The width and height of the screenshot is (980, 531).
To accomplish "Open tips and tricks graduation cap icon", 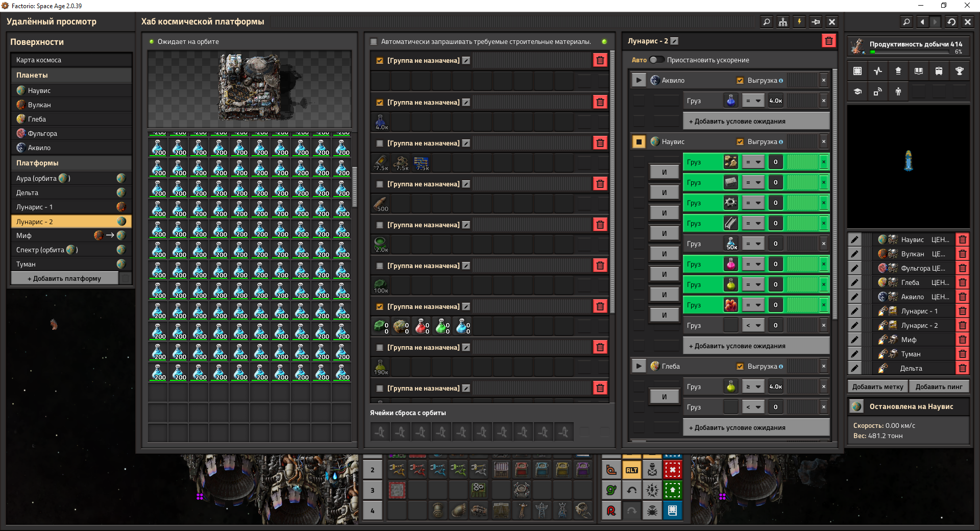I will 857,91.
